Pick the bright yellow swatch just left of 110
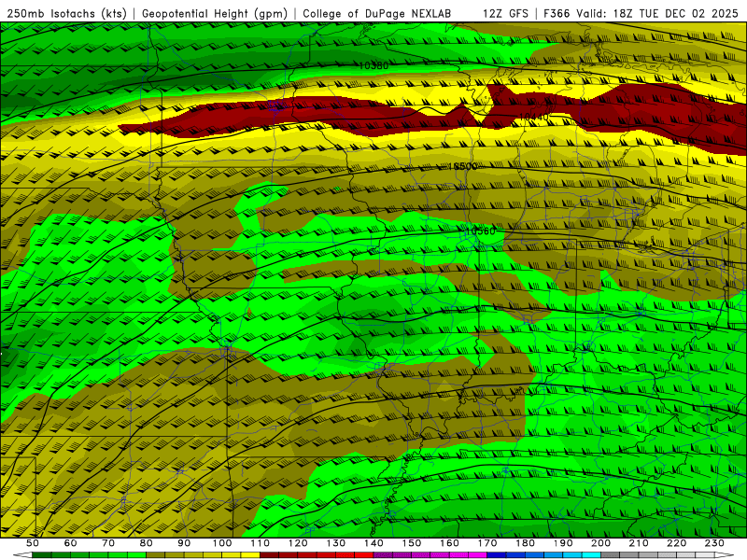Image resolution: width=747 pixels, height=560 pixels. point(250,555)
